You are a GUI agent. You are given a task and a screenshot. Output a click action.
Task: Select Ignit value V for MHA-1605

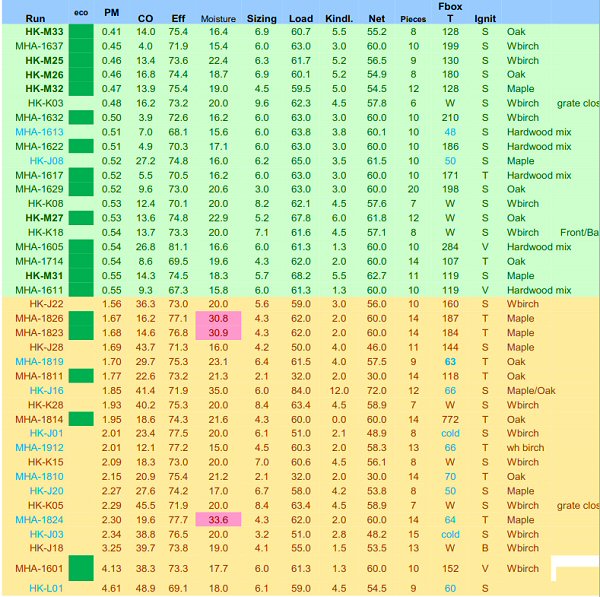coord(485,247)
